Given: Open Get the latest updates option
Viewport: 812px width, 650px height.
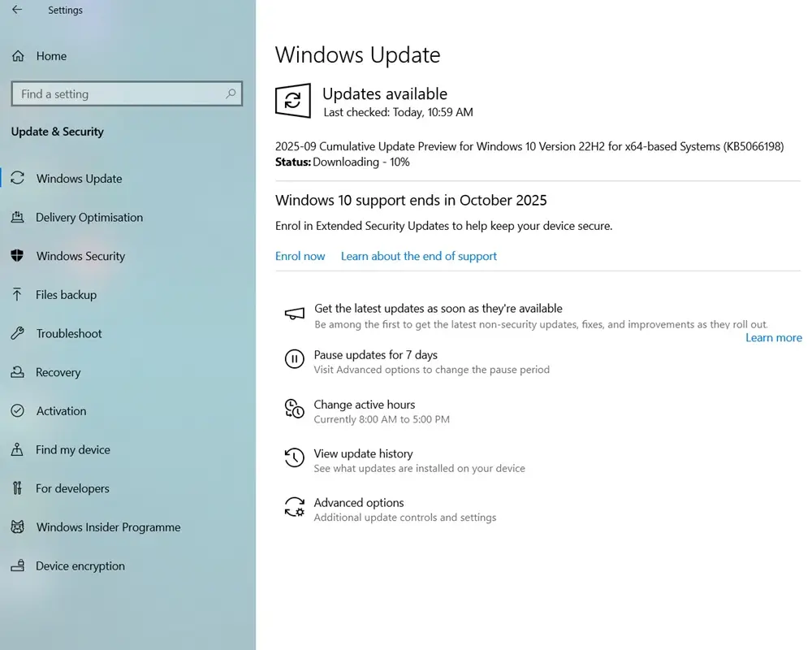Looking at the screenshot, I should 438,309.
